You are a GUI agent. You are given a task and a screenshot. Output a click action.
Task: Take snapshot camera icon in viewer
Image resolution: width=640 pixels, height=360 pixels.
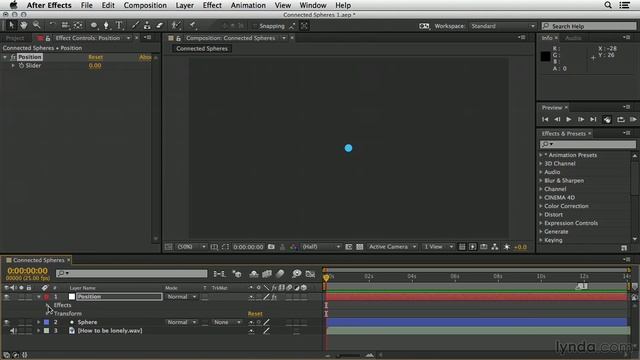click(271, 247)
